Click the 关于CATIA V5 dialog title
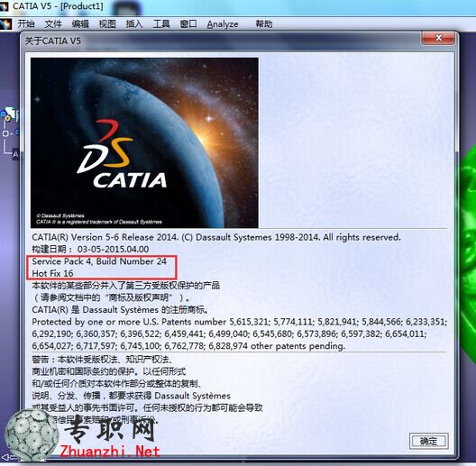 pos(53,41)
